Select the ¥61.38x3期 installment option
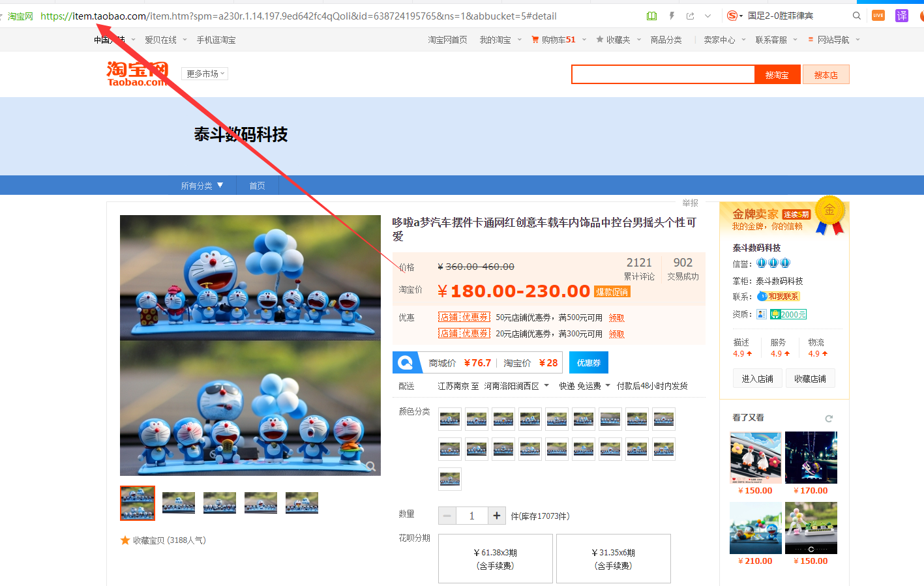This screenshot has height=586, width=924. pyautogui.click(x=496, y=559)
